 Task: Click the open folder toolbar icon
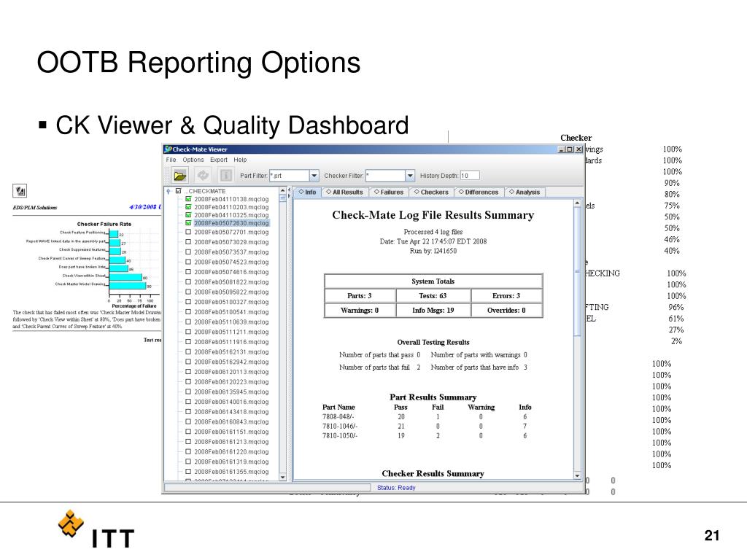pos(179,176)
